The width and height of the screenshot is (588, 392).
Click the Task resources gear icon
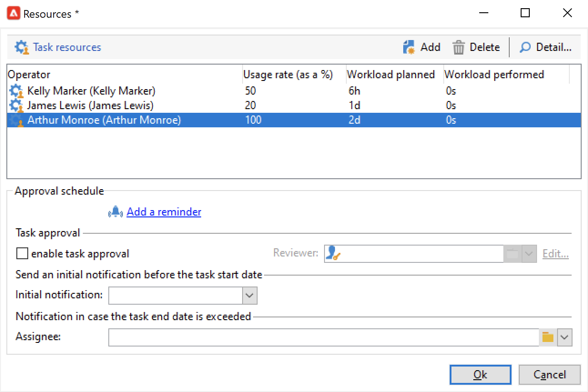click(x=22, y=47)
